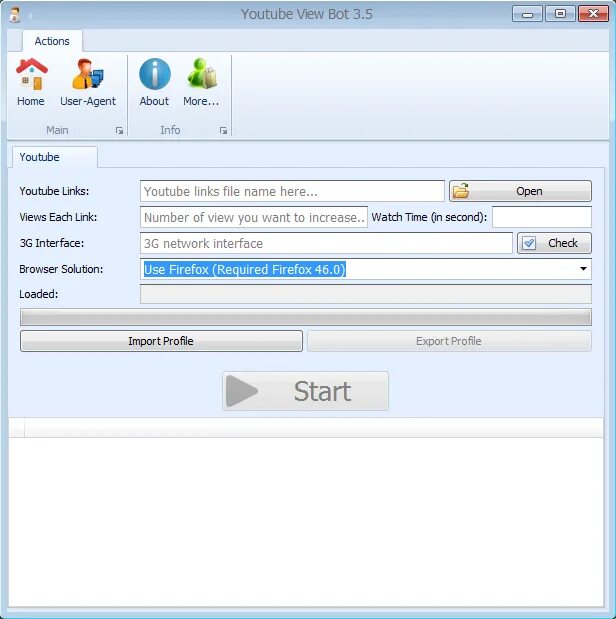The width and height of the screenshot is (616, 619).
Task: Click the 'Browser Solution:' label
Action: [61, 269]
